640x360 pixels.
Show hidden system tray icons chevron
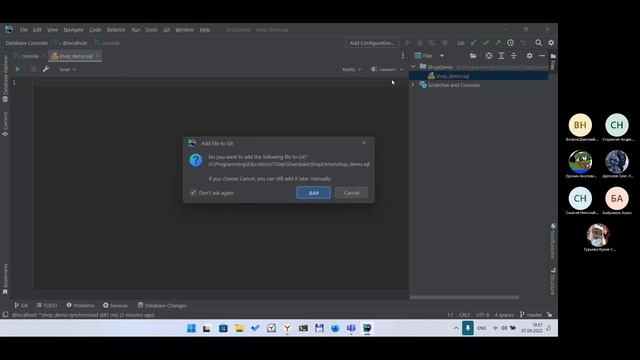click(x=456, y=328)
